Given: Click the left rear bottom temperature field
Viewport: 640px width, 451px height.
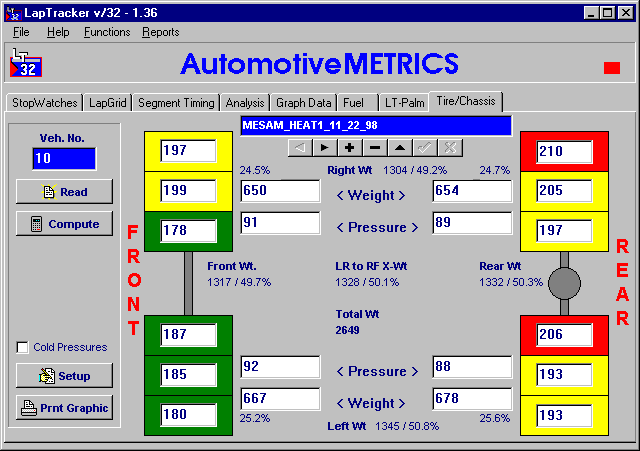Looking at the screenshot, I should coord(564,415).
